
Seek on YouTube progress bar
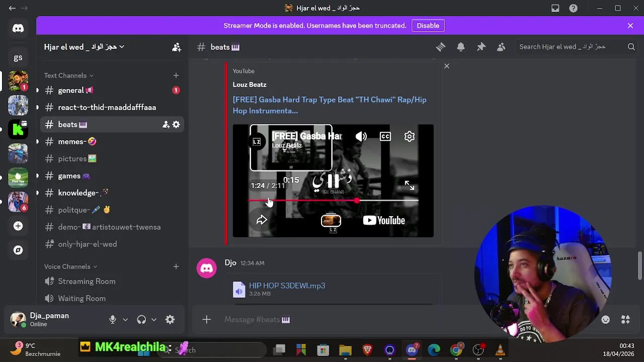[x=334, y=201]
